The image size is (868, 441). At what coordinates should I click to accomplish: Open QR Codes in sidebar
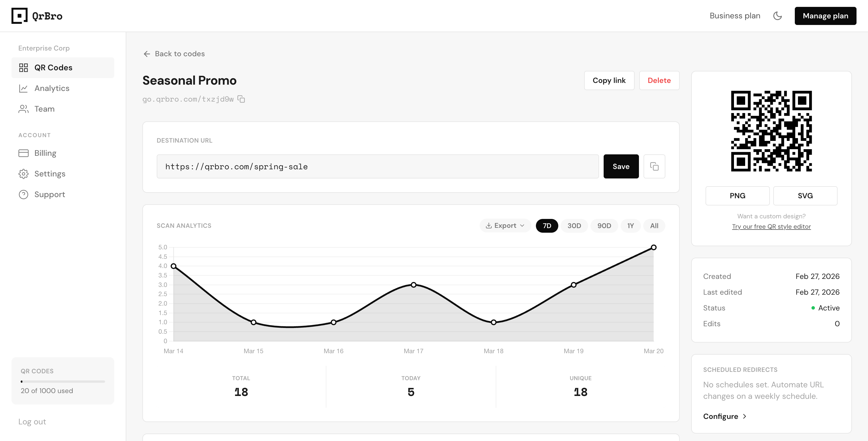click(63, 68)
